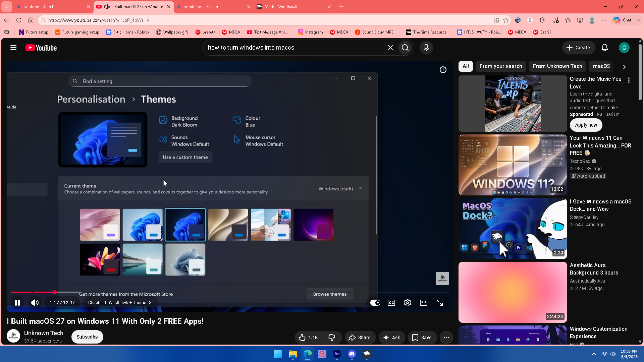Viewport: 644px width, 362px height.
Task: Dislike this video
Action: (332, 338)
